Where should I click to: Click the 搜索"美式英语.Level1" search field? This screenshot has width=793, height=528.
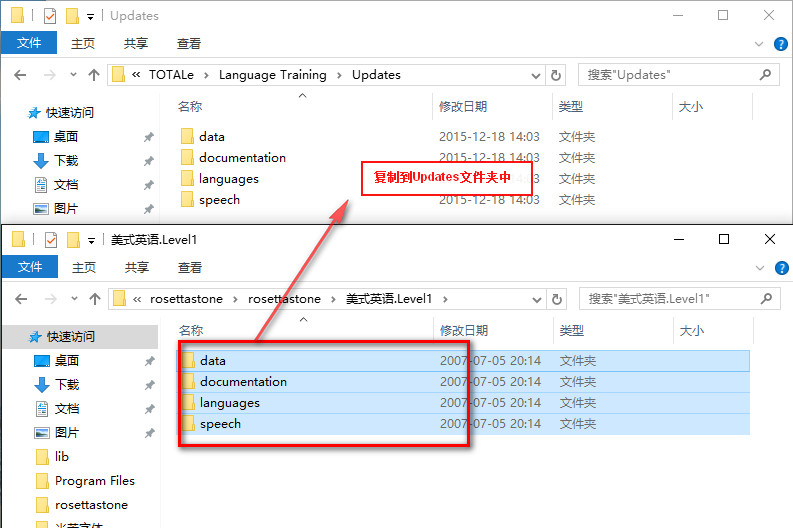(680, 299)
